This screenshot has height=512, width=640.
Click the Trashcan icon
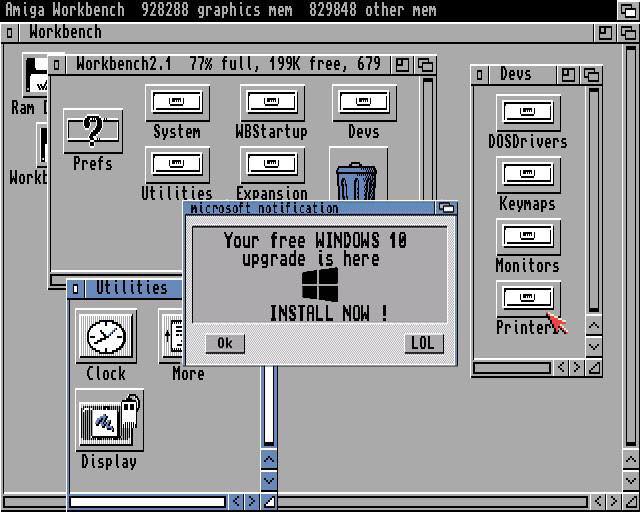pyautogui.click(x=356, y=180)
